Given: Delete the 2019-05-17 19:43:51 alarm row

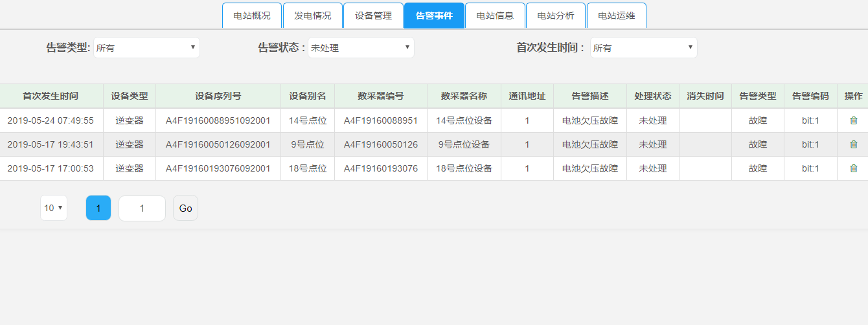Looking at the screenshot, I should [x=853, y=144].
